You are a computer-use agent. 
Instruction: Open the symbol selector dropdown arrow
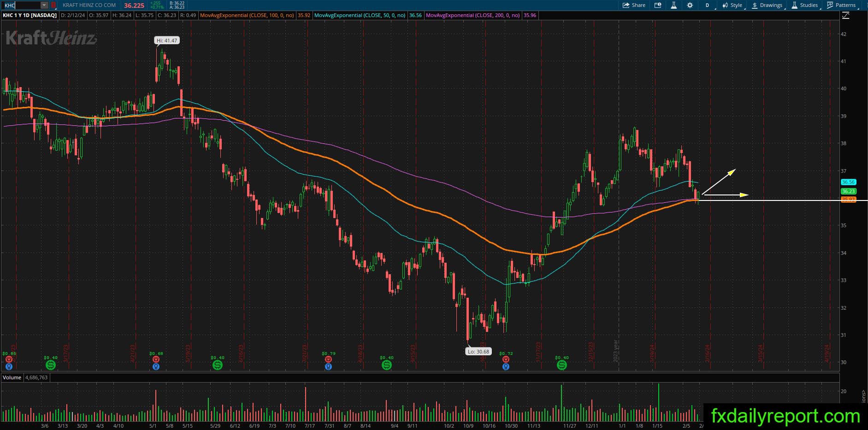[44, 5]
